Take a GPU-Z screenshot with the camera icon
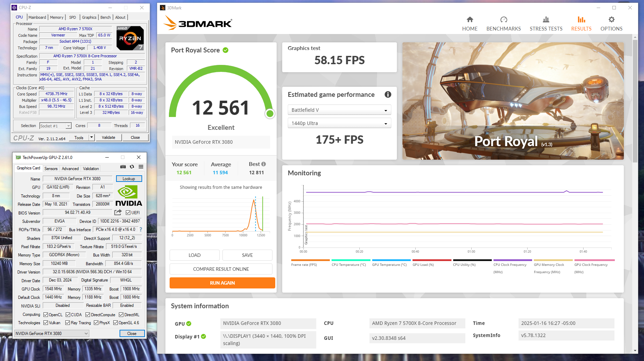This screenshot has width=644, height=361. coord(123,167)
